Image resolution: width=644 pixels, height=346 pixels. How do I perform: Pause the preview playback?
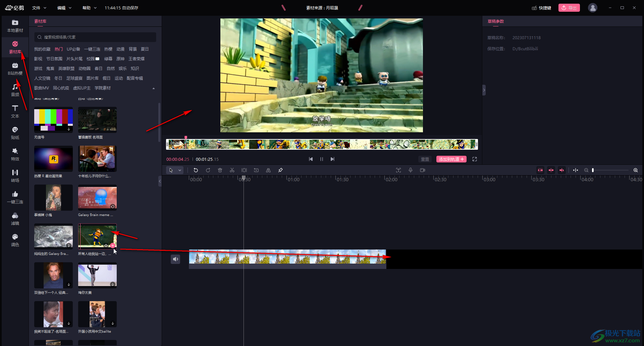click(x=322, y=159)
